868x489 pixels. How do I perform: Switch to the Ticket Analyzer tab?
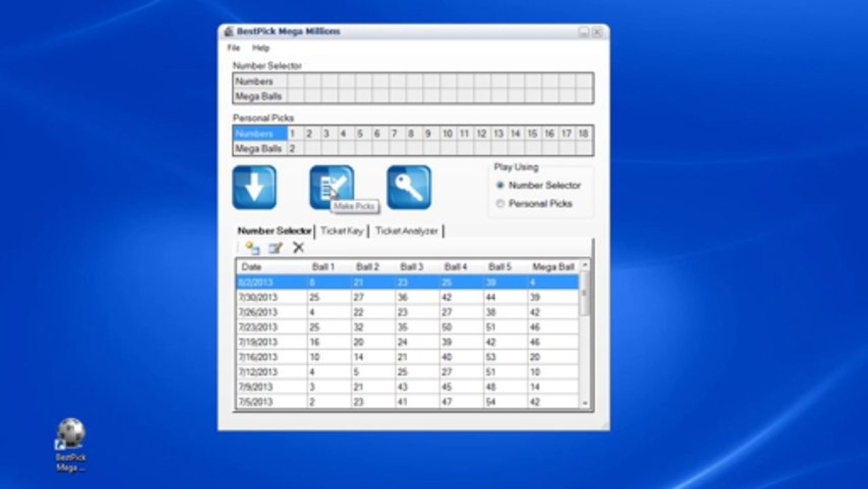407,231
